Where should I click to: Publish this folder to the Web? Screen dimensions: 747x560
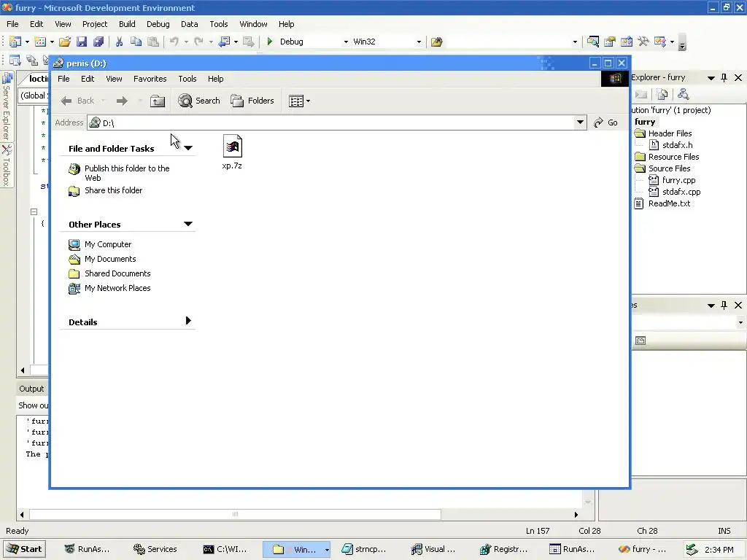[x=127, y=173]
